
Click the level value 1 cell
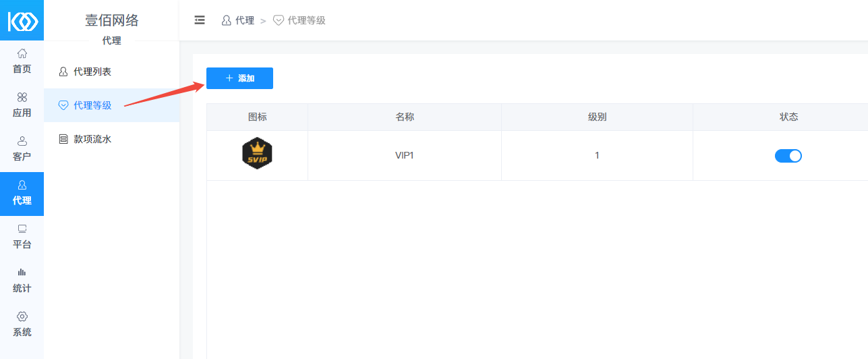pos(597,155)
